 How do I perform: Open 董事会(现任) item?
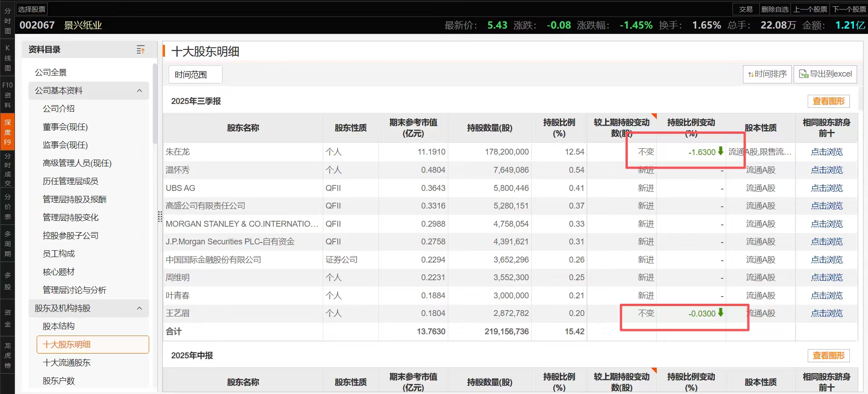click(65, 127)
